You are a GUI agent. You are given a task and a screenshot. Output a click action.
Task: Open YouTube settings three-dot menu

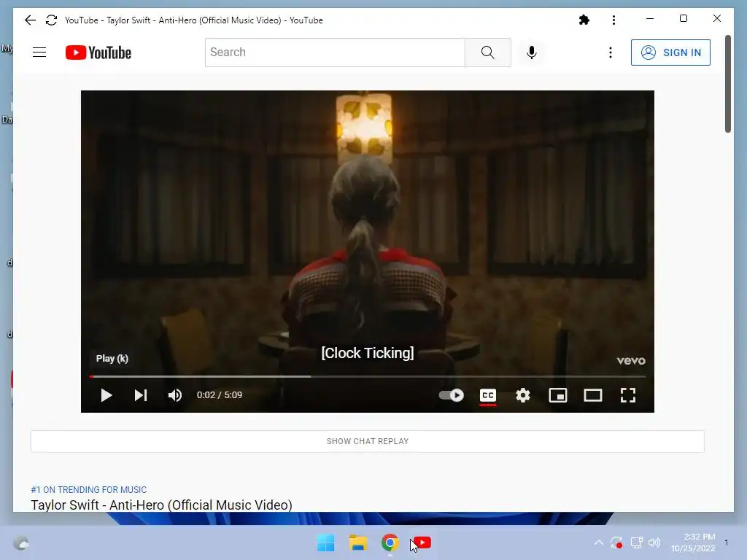611,52
